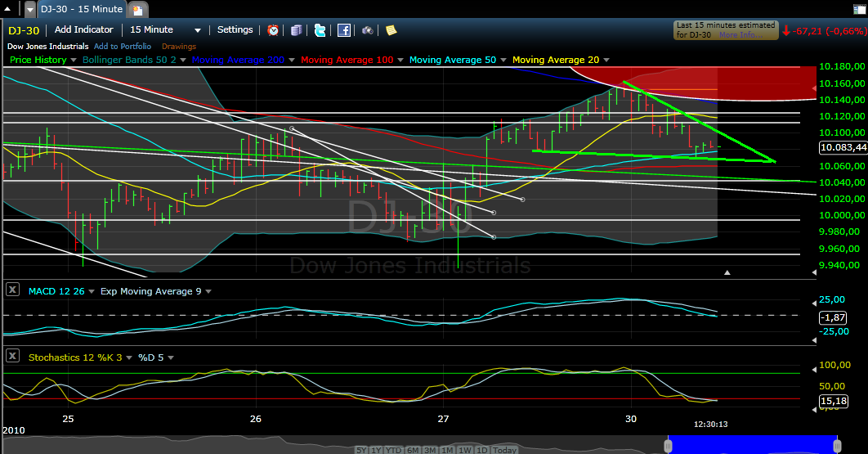Viewport: 868px width, 454px height.
Task: Click price axis label 10.180,00
Action: (x=841, y=66)
